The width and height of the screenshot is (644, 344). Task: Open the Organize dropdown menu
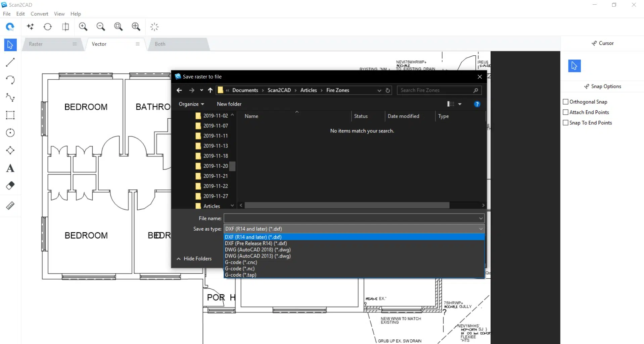point(191,104)
